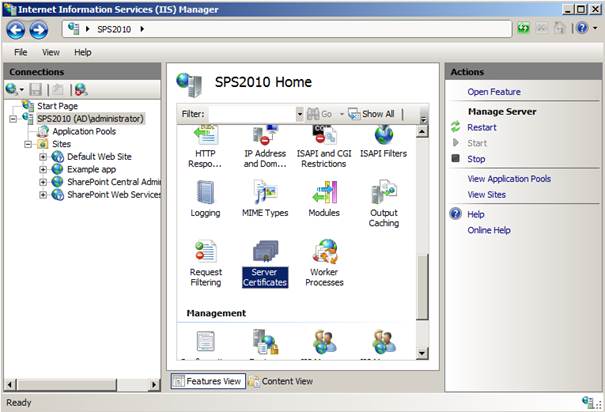Click the address bar showing SPS2010
Viewport: 605px width, 412px height.
(x=287, y=29)
